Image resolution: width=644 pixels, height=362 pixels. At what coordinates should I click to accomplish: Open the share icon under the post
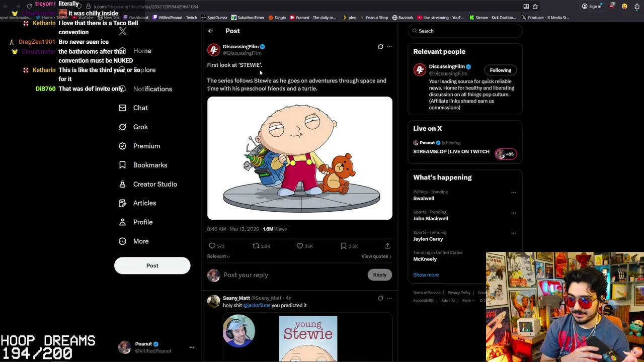pos(387,246)
